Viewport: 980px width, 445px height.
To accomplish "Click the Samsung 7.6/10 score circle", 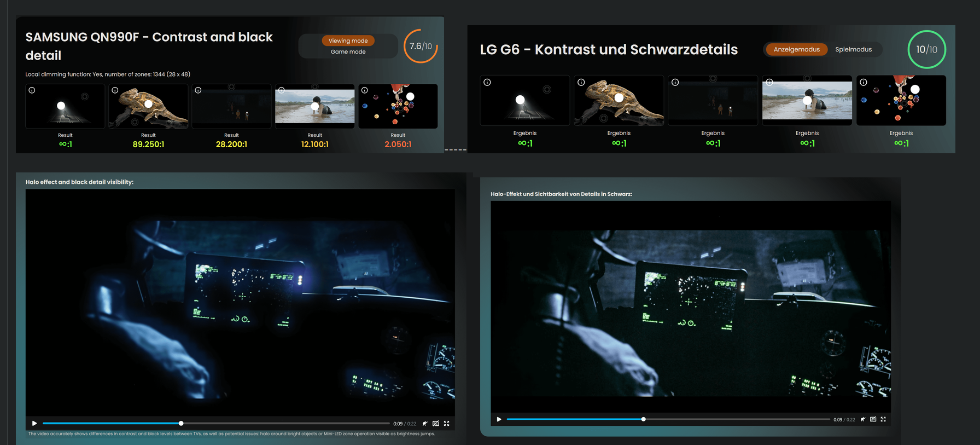I will click(x=421, y=46).
